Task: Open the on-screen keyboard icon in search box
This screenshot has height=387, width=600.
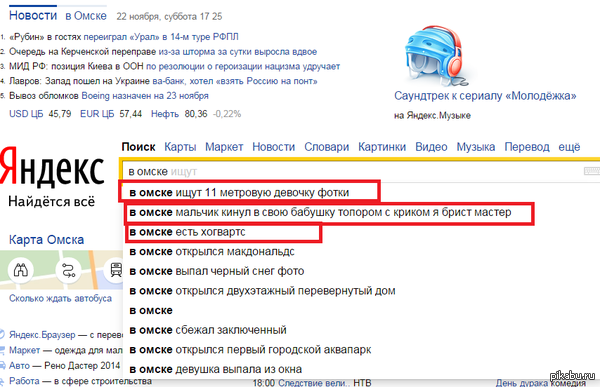Action: [592, 171]
